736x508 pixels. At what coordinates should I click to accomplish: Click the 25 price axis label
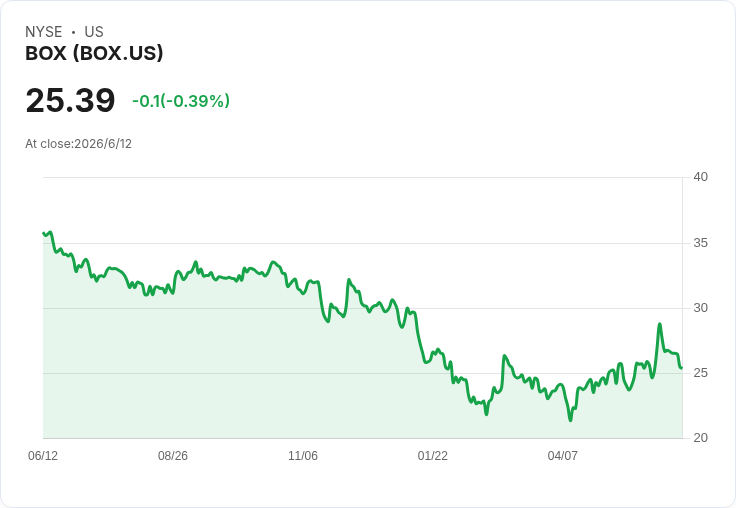click(700, 373)
